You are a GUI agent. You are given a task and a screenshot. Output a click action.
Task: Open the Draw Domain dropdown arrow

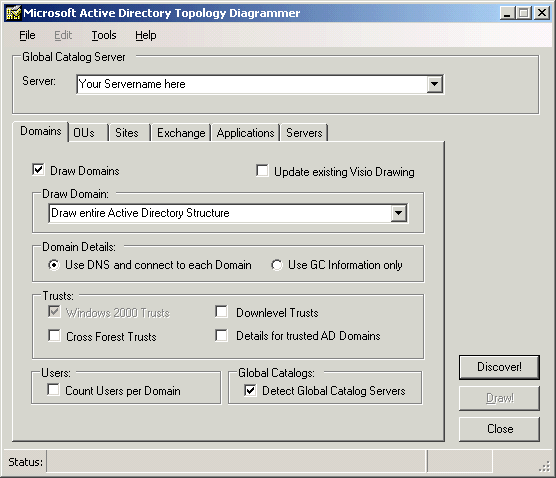tap(399, 213)
